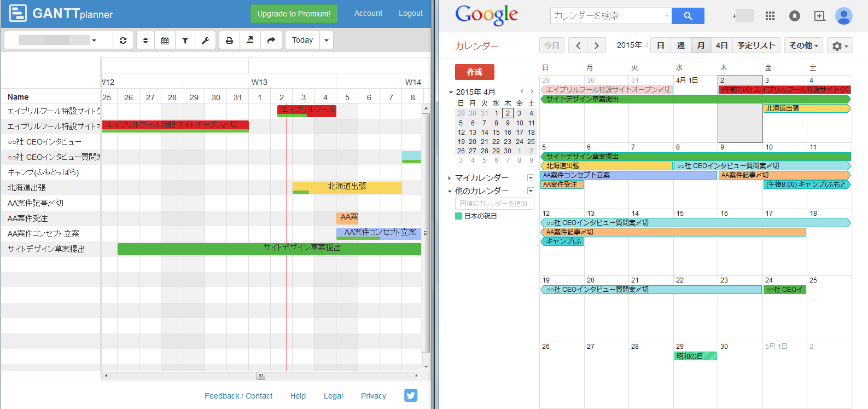Open the Google notifications bell icon
The height and width of the screenshot is (409, 868).
(795, 16)
